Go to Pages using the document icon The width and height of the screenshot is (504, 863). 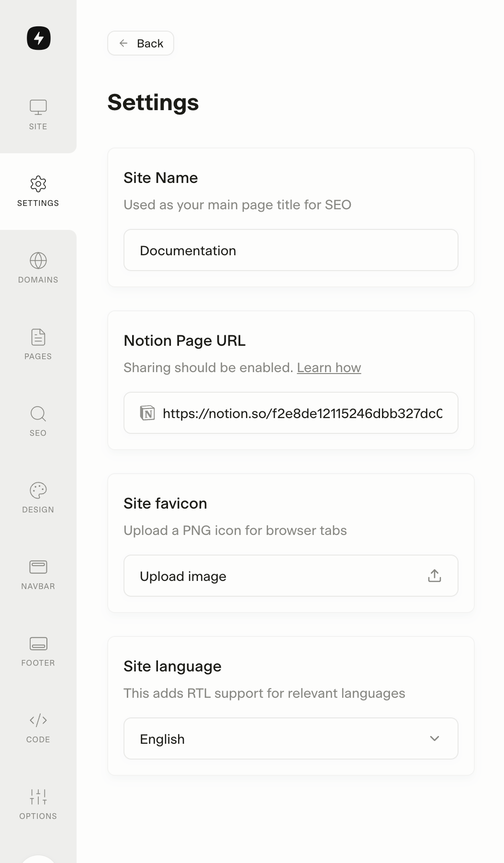(x=38, y=337)
